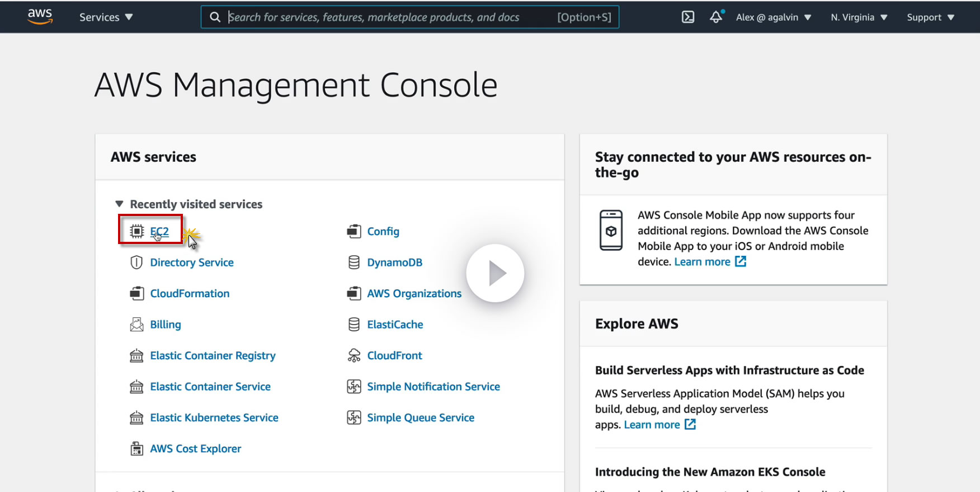Image resolution: width=980 pixels, height=492 pixels.
Task: Open the Support menu
Action: coord(930,17)
